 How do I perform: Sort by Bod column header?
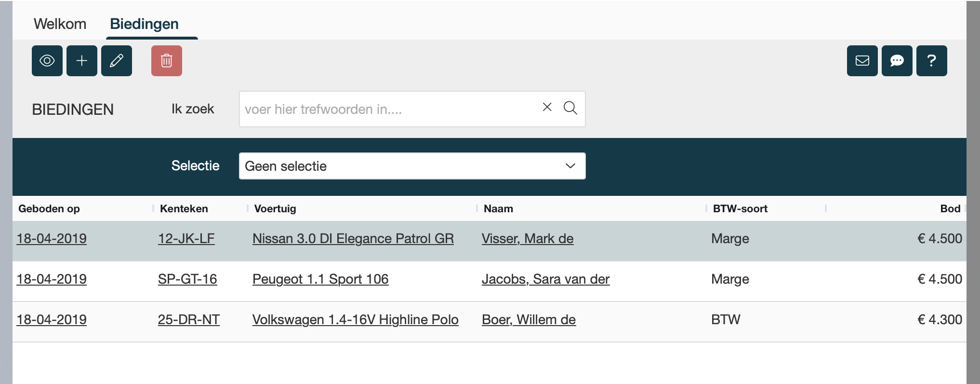[x=950, y=209]
